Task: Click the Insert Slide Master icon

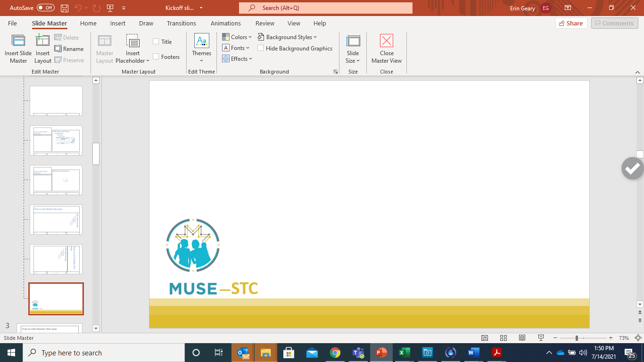Action: 18,41
